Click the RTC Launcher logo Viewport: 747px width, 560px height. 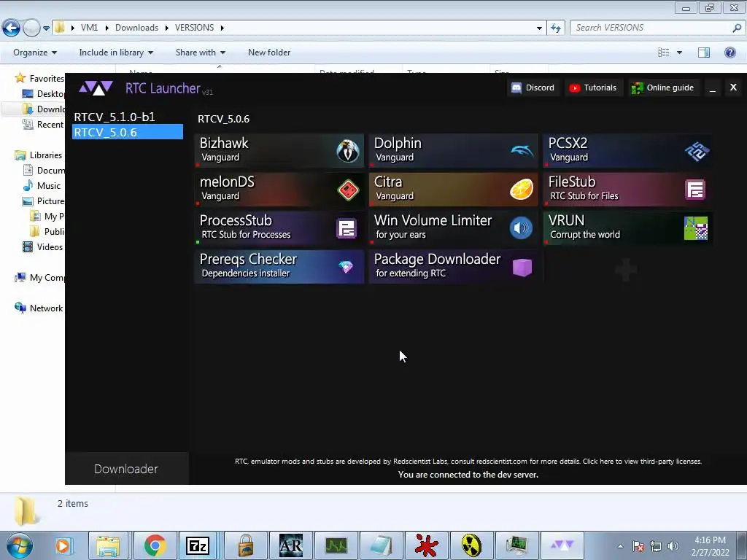[x=96, y=88]
